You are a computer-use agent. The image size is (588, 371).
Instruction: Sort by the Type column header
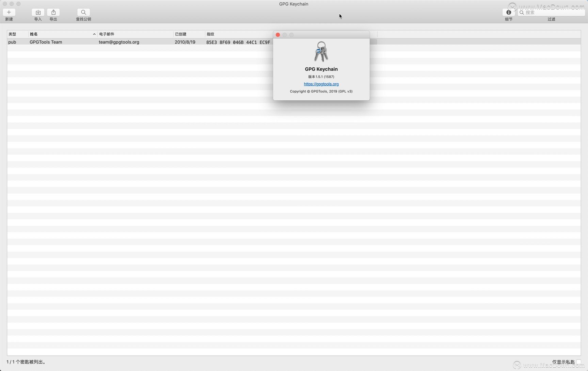tap(17, 34)
